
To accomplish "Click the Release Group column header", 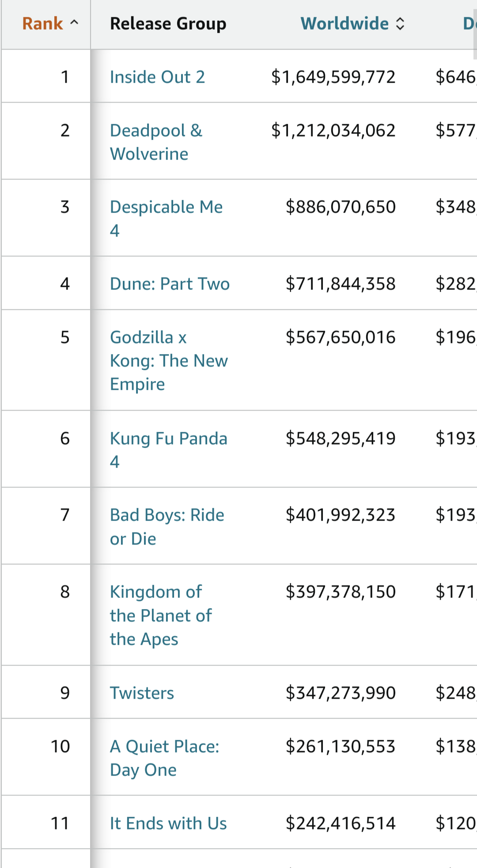I will tap(168, 23).
